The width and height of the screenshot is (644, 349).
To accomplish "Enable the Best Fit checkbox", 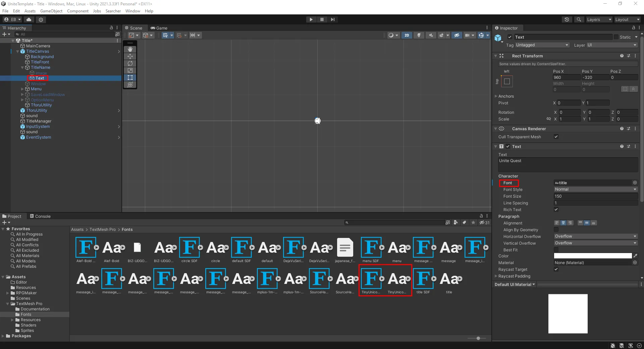I will [x=556, y=250].
